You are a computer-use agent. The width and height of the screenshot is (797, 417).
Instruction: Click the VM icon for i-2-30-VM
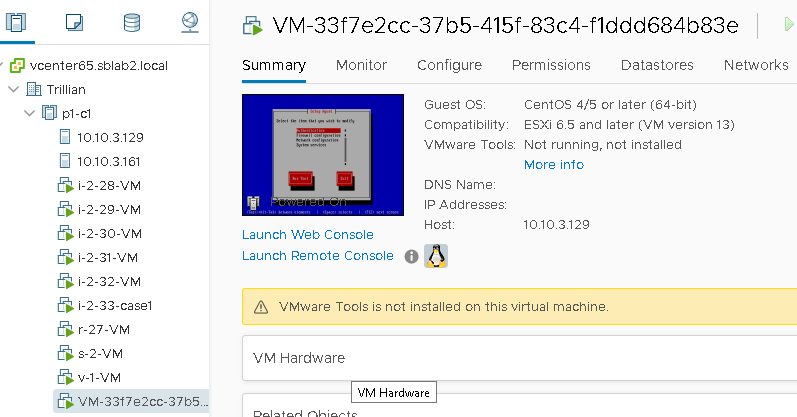tap(66, 233)
